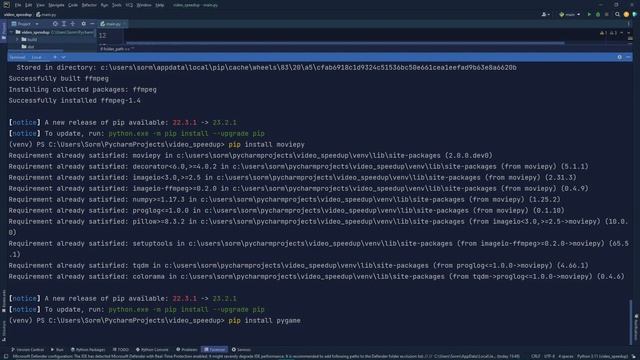Collapse the video_speedup root folder
Screen dimensions: 640x360
point(12,32)
